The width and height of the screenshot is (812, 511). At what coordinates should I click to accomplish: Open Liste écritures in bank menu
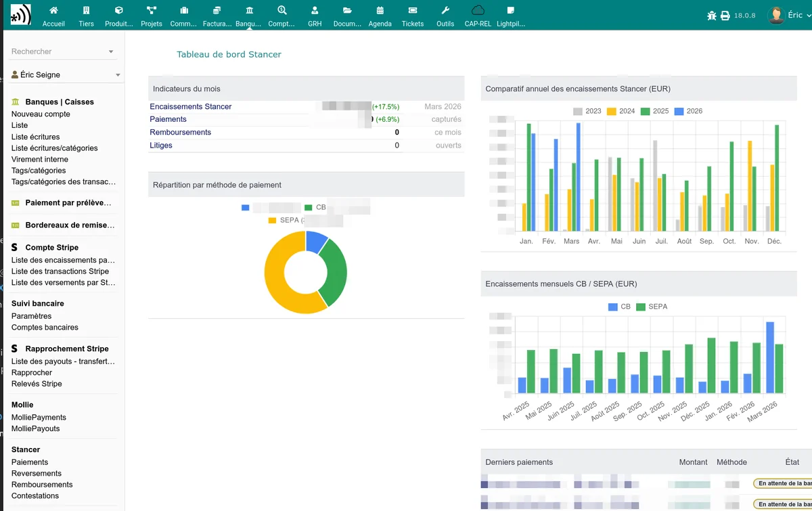(36, 137)
